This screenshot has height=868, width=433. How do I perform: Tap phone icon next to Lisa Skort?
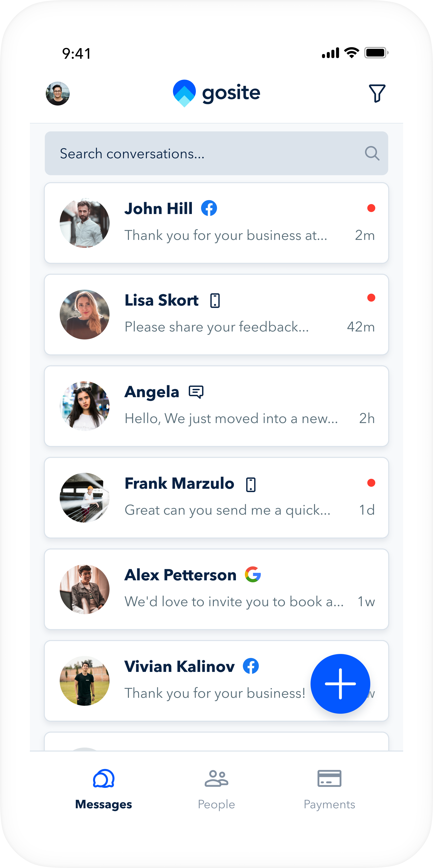pyautogui.click(x=215, y=300)
